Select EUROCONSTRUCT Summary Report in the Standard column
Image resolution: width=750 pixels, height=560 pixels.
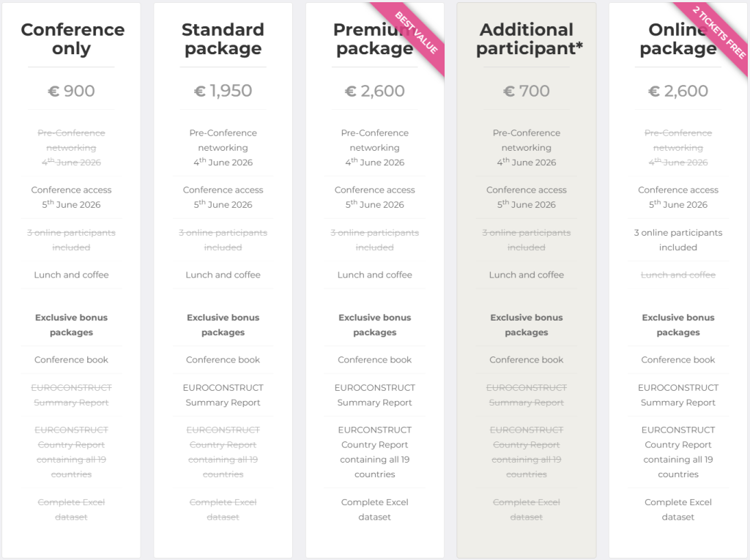[x=223, y=395]
